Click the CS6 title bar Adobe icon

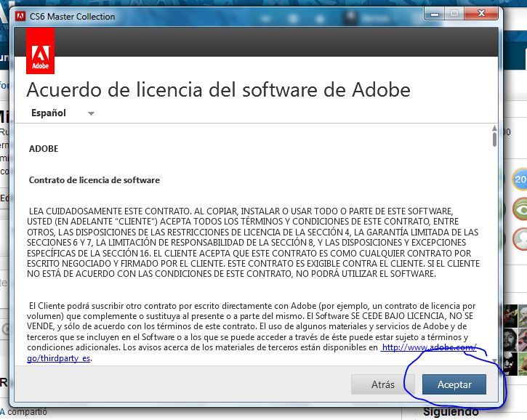[x=20, y=16]
